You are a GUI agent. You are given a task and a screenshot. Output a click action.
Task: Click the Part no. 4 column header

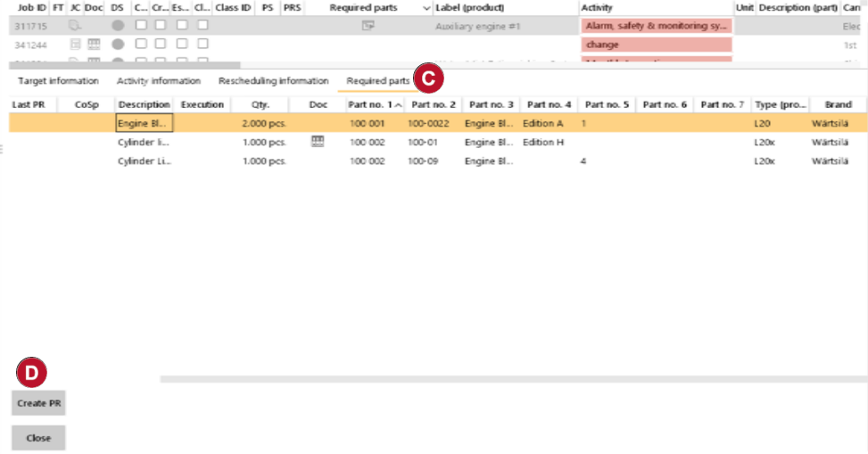coord(550,104)
